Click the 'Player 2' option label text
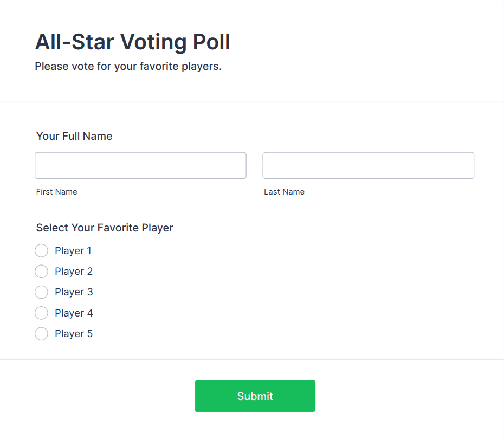Screen dimensions: 504x439 [74, 272]
